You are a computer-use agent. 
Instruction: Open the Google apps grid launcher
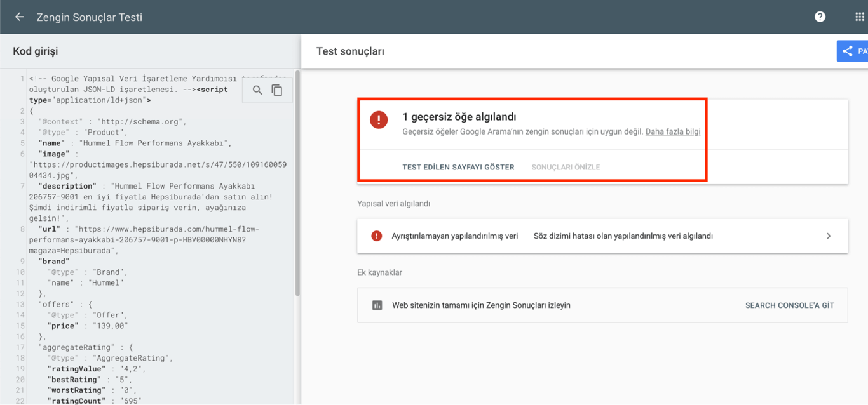coord(855,17)
